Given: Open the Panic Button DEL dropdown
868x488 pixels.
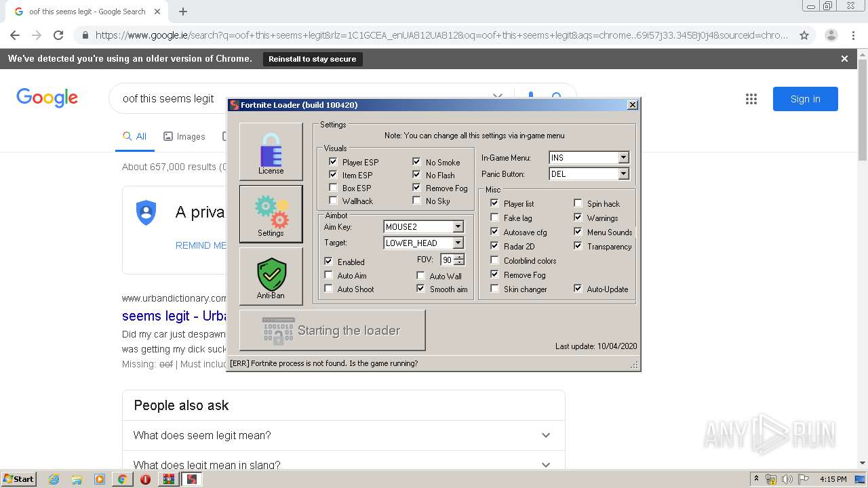Looking at the screenshot, I should click(623, 174).
